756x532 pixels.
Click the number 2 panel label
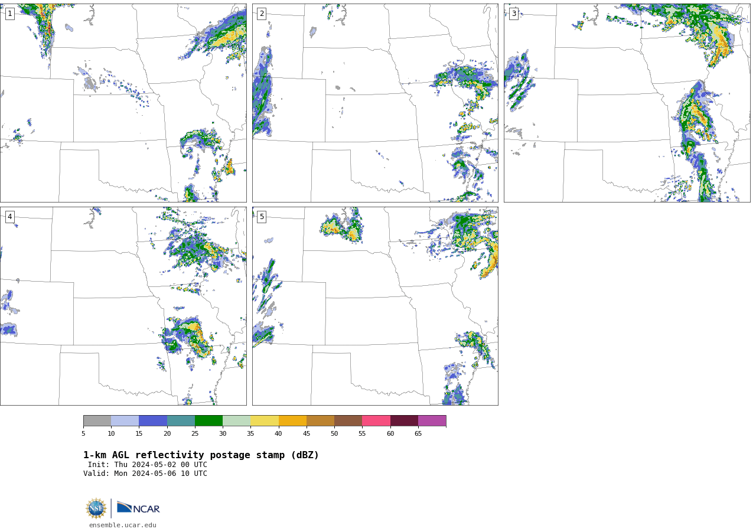262,14
